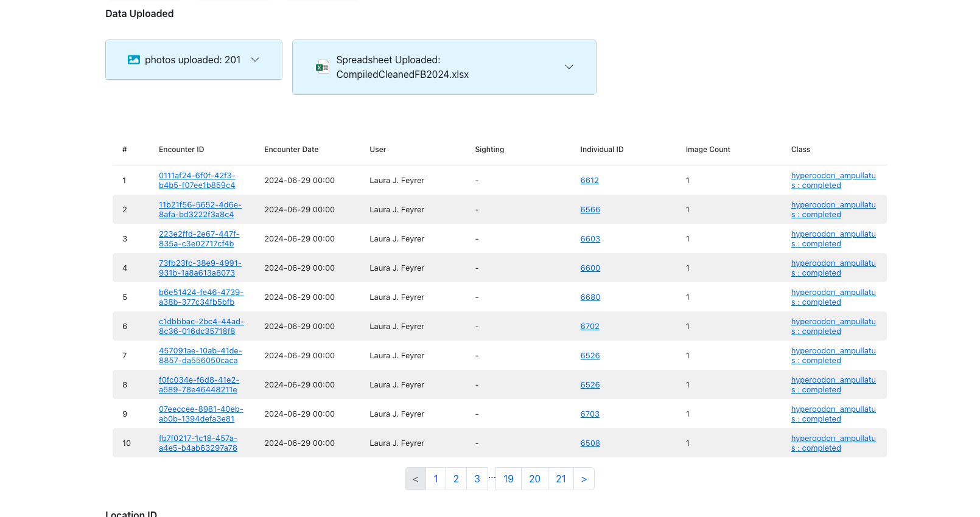This screenshot has width=980, height=517.
Task: Open encounter c1dbbbac-2bc4-44ad link
Action: pos(201,327)
